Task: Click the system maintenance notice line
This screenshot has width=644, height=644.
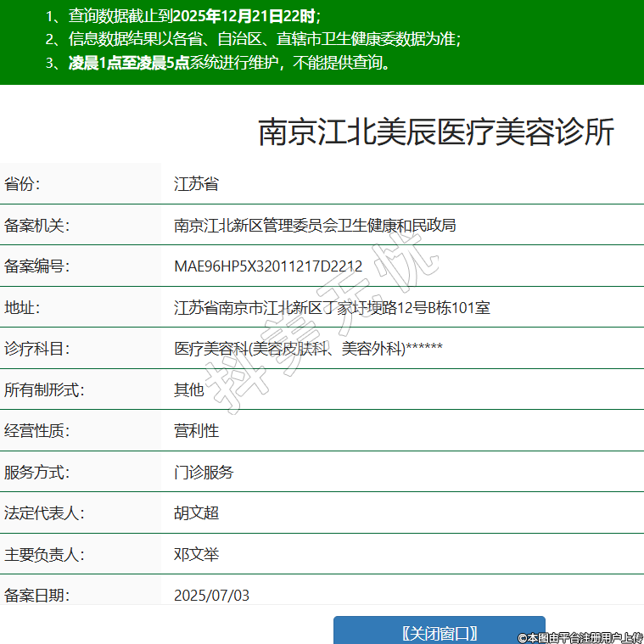Action: (229, 63)
